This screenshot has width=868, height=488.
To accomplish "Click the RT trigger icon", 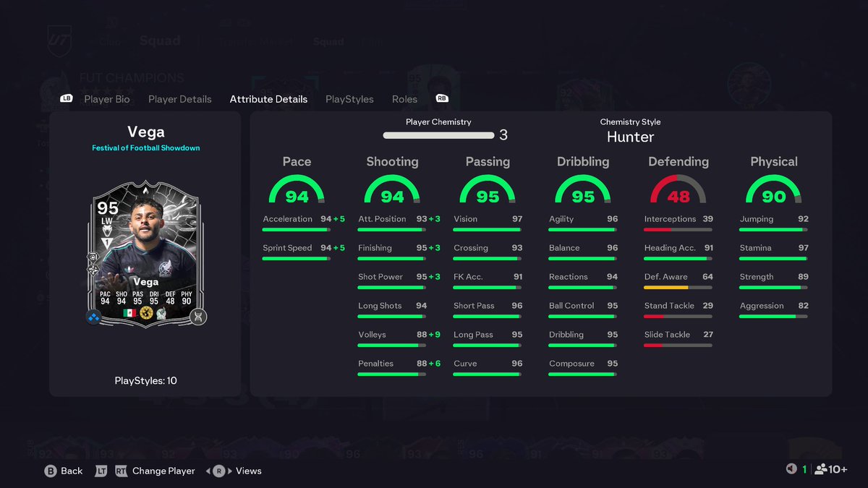I will pyautogui.click(x=121, y=471).
